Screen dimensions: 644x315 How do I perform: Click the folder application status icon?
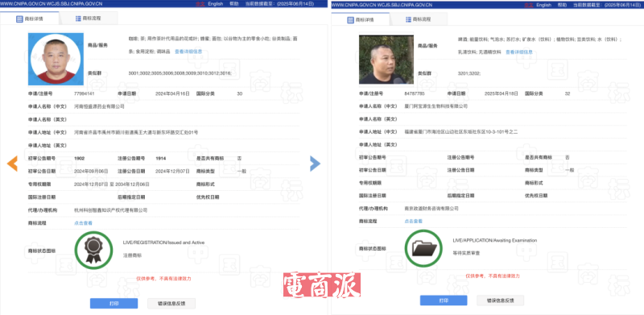(x=424, y=248)
